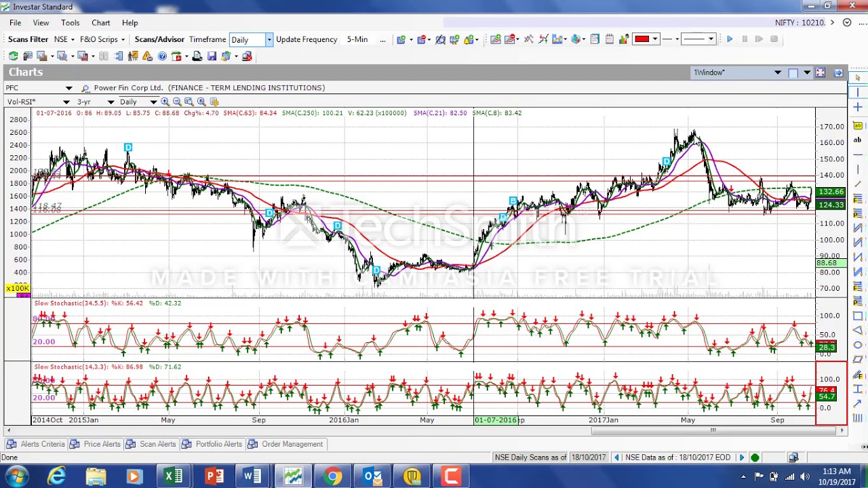Click the alert warning triangle icon
Image resolution: width=868 pixels, height=488 pixels.
(147, 56)
